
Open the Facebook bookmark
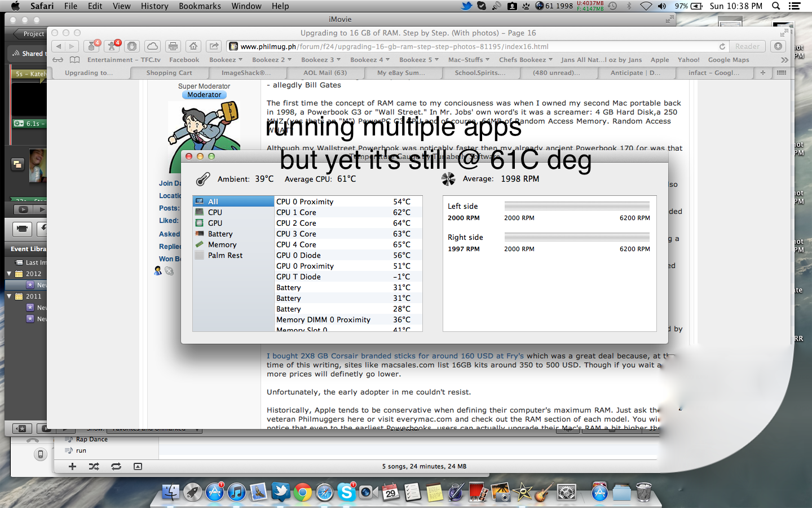[x=184, y=60]
